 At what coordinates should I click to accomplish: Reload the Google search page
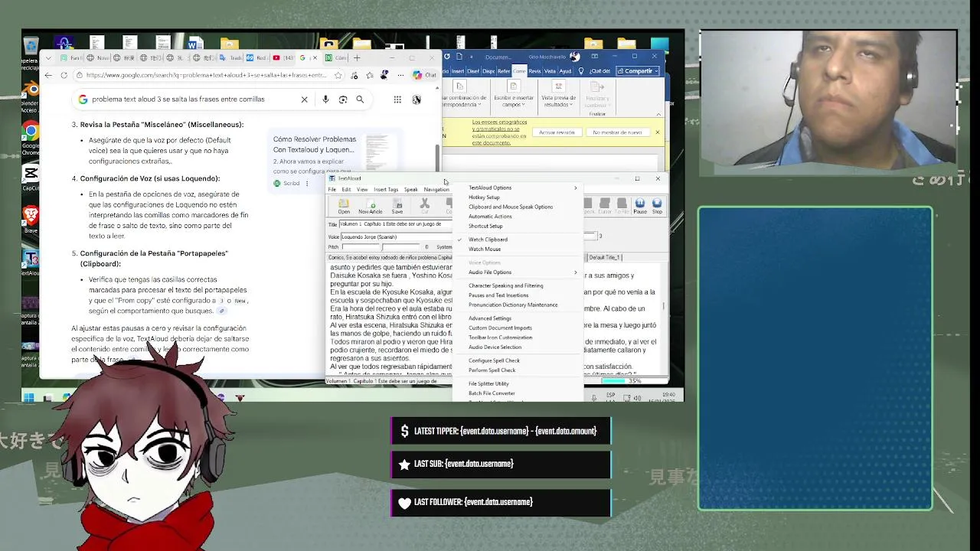(x=64, y=75)
